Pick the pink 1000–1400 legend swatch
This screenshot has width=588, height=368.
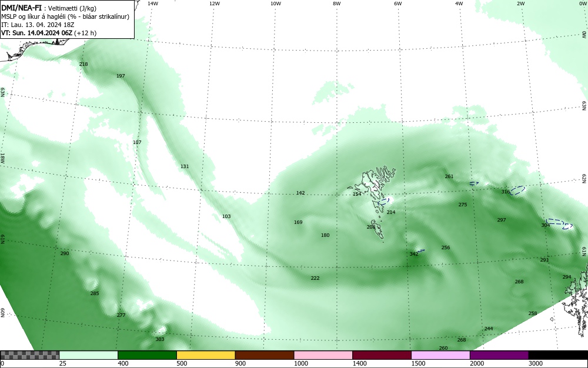pyautogui.click(x=323, y=355)
